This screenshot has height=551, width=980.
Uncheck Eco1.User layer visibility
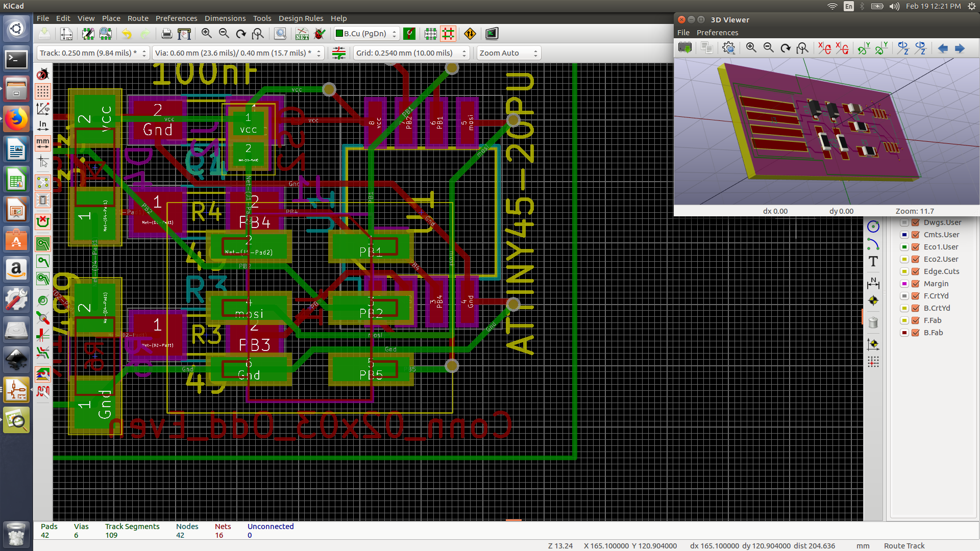click(916, 247)
